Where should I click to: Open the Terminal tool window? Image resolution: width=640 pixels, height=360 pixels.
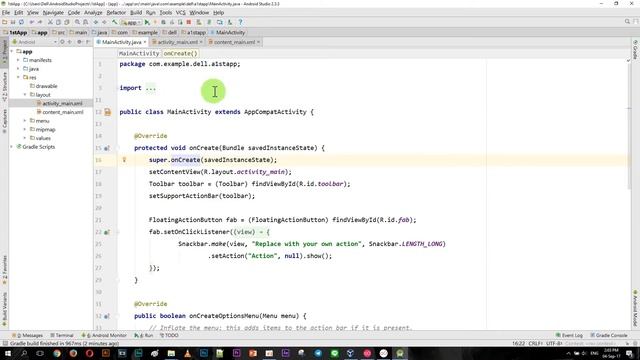coord(62,335)
